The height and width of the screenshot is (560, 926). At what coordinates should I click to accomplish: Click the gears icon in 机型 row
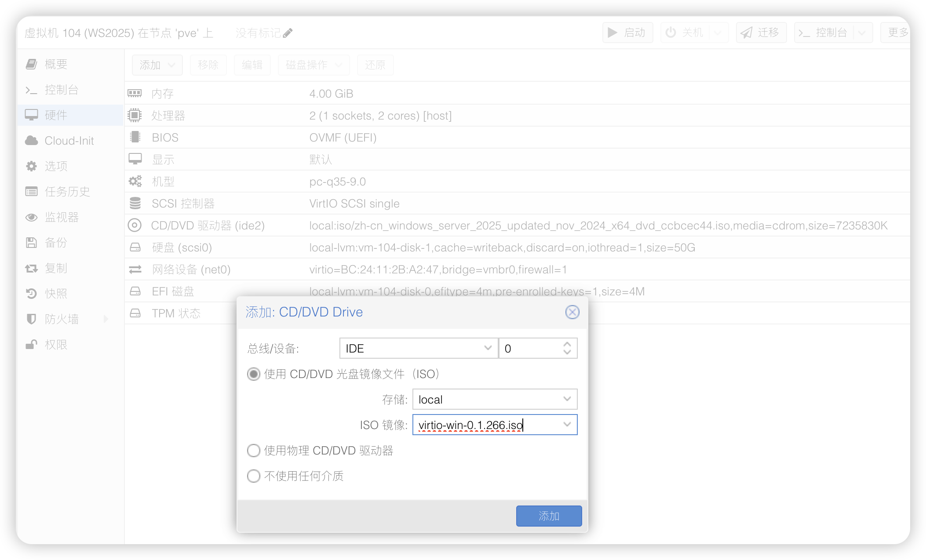135,181
